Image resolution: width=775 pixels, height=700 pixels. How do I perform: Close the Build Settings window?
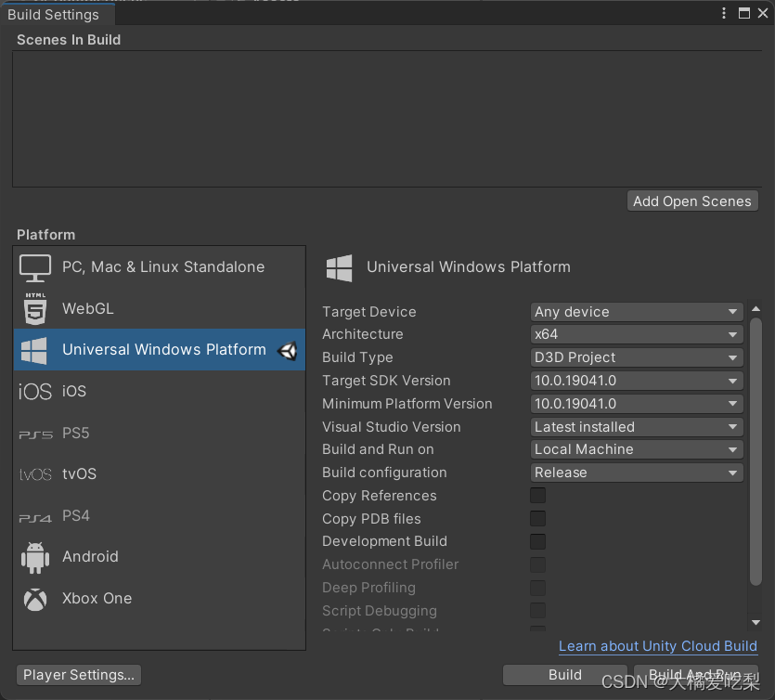pos(763,13)
